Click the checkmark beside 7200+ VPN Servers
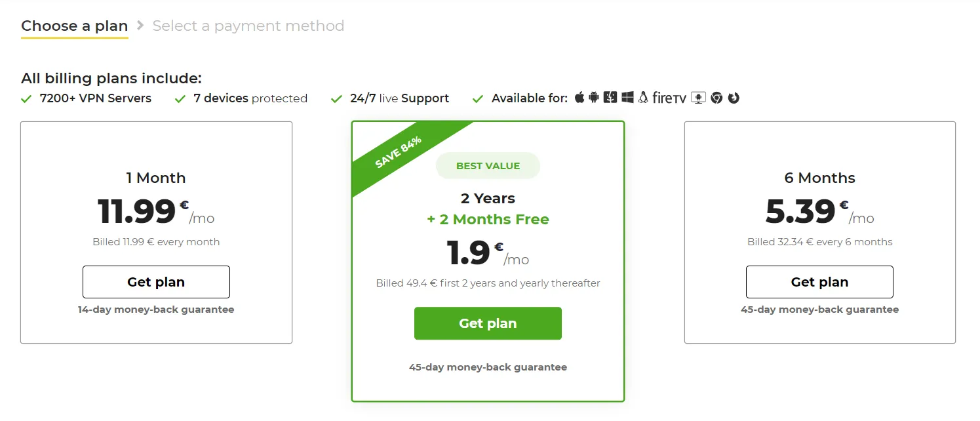Image resolution: width=980 pixels, height=421 pixels. point(26,98)
